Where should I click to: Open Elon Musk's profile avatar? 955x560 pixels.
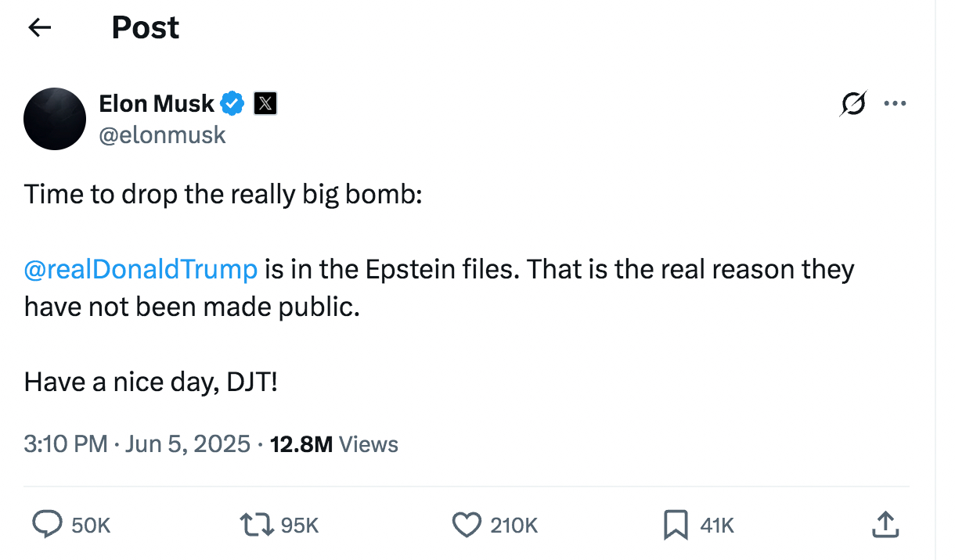(55, 119)
